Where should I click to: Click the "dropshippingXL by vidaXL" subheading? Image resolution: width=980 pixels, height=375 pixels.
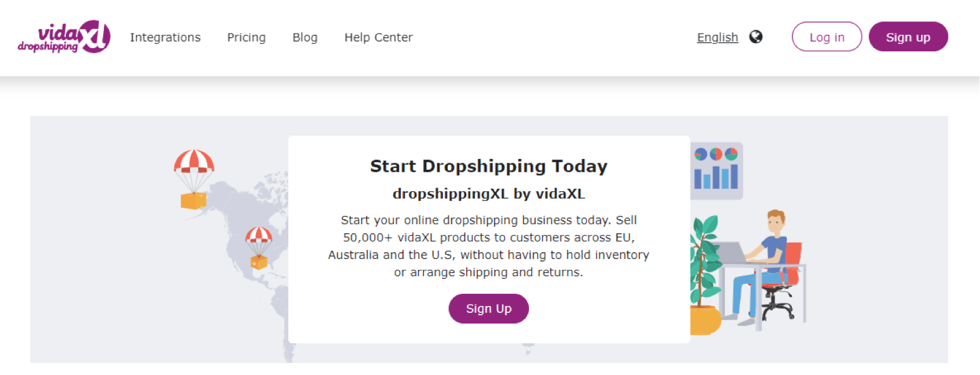point(488,194)
